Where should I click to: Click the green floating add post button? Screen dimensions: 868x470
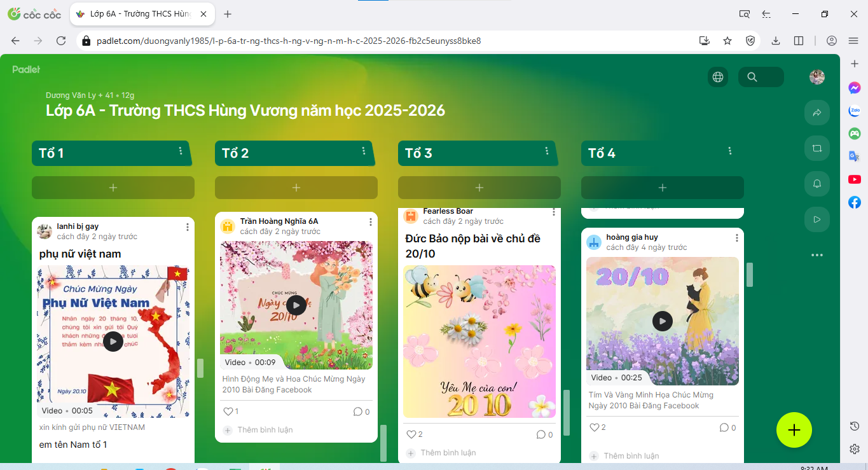(x=794, y=430)
